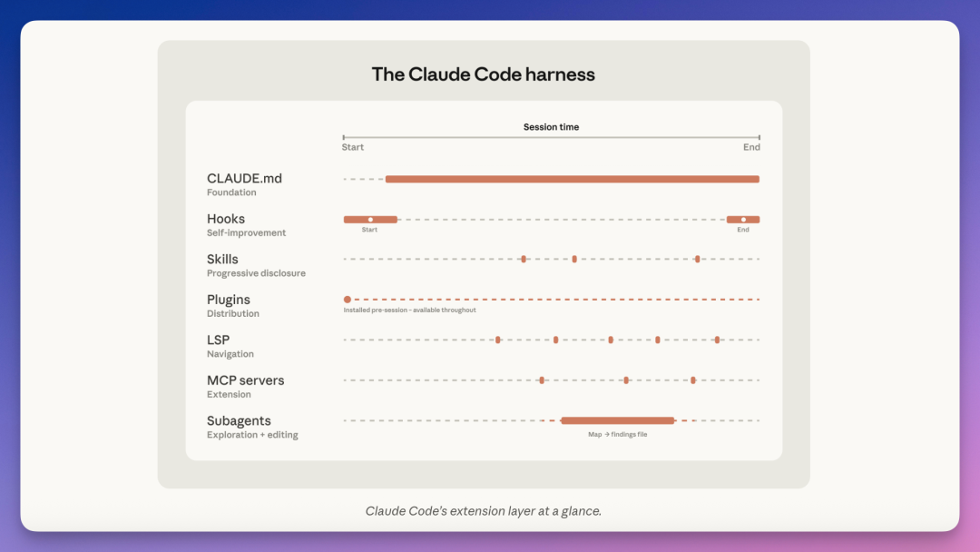Viewport: 980px width, 552px height.
Task: Click the CLAUDE.md row label
Action: 244,178
